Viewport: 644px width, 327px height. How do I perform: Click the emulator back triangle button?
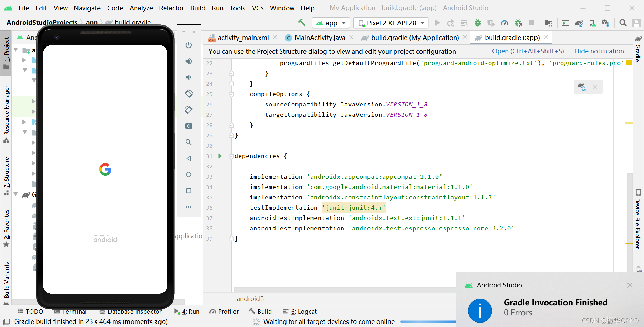click(189, 158)
